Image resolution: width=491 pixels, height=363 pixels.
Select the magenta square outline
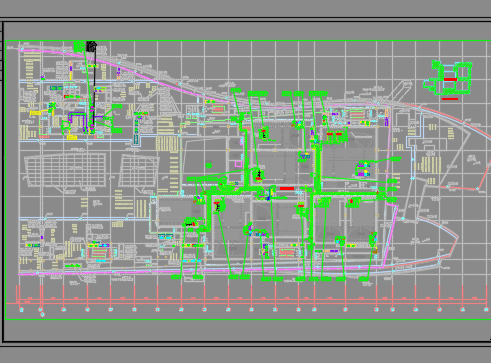click(238, 164)
